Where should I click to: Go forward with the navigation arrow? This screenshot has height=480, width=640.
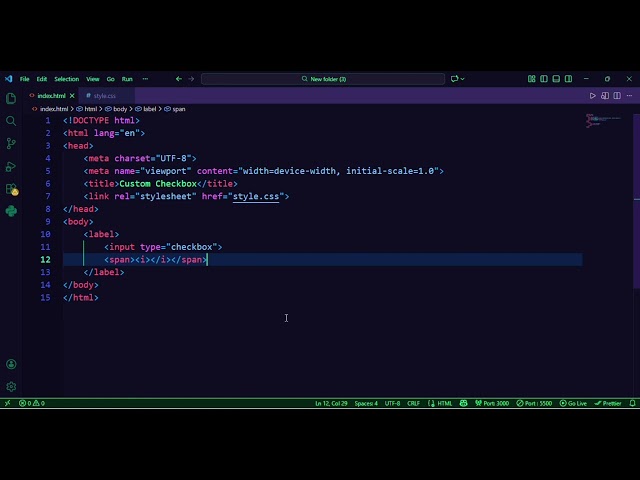click(x=191, y=79)
